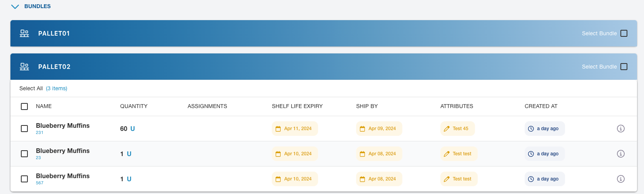
Task: Click the a day ago chip in last row
Action: point(545,179)
